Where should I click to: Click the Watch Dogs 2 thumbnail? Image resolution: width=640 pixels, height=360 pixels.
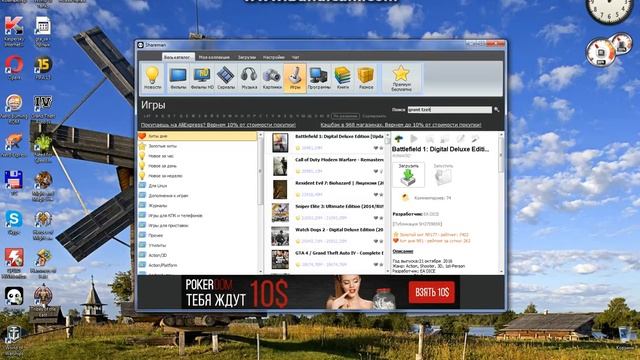(280, 236)
